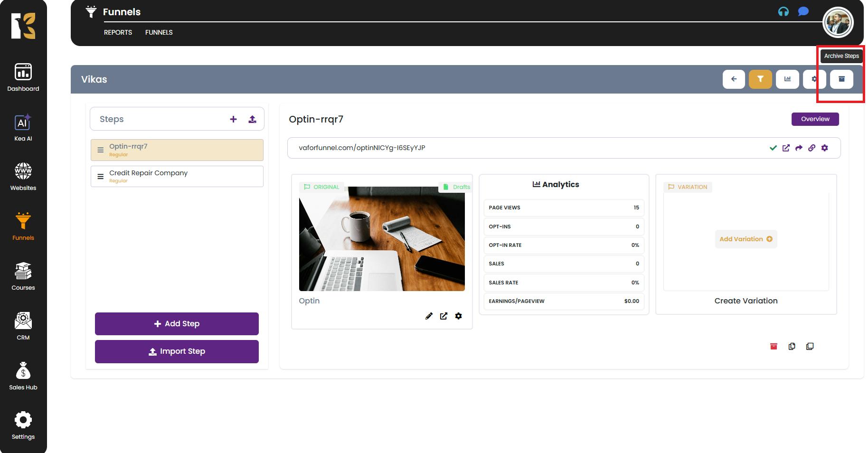The height and width of the screenshot is (453, 868).
Task: Click the back arrow button
Action: pyautogui.click(x=734, y=79)
